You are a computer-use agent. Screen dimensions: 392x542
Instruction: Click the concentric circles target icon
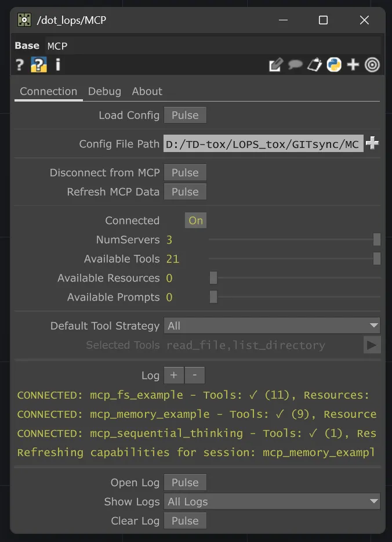(x=372, y=65)
